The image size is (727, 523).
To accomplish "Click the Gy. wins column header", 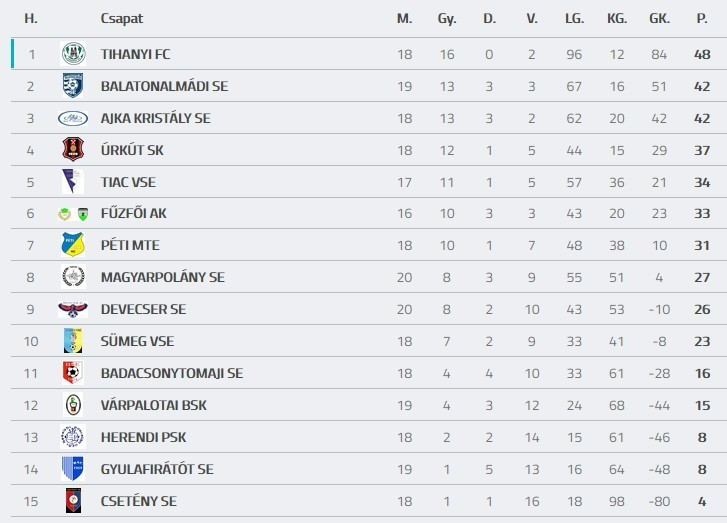I will tap(446, 18).
